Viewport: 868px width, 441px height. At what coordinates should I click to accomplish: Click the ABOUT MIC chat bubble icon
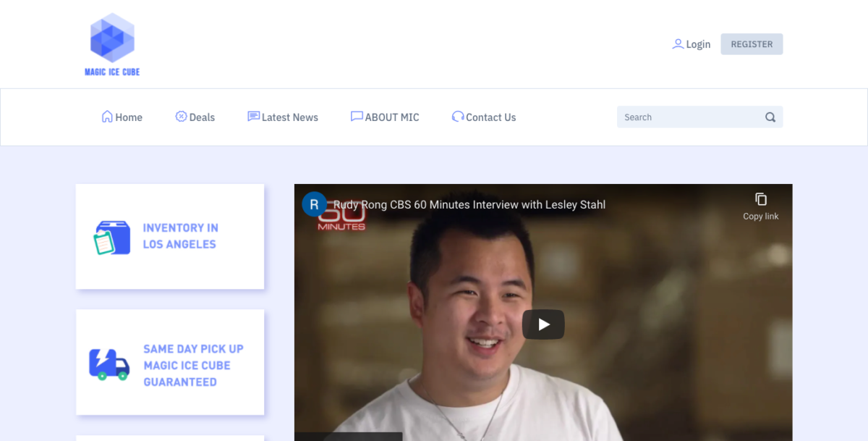pos(357,117)
